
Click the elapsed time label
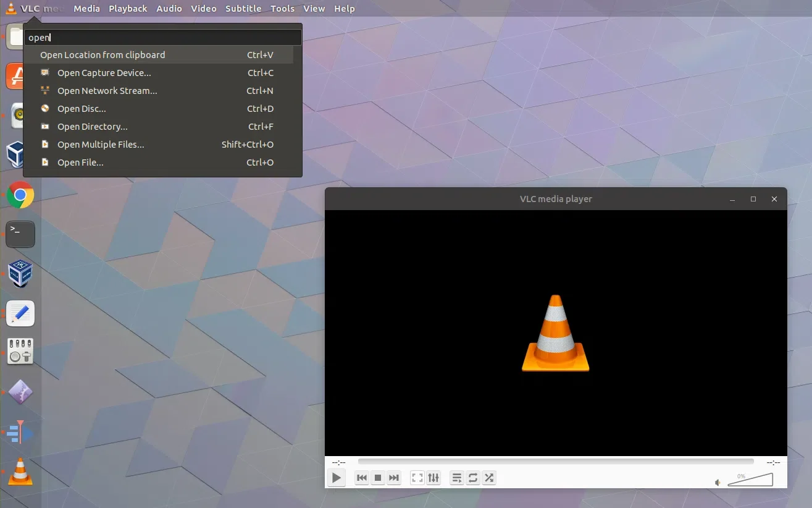point(338,462)
